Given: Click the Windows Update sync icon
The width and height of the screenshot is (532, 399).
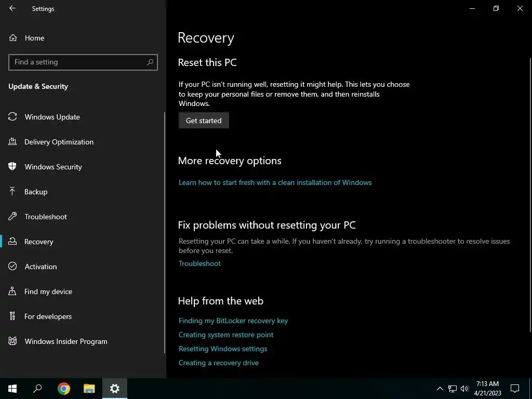Looking at the screenshot, I should pyautogui.click(x=12, y=117).
